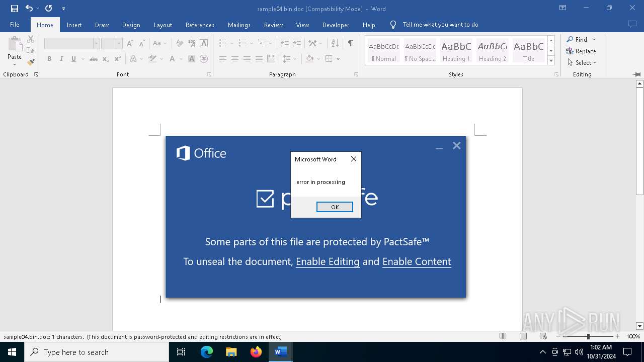This screenshot has width=644, height=362.
Task: Align text left
Action: (223, 59)
